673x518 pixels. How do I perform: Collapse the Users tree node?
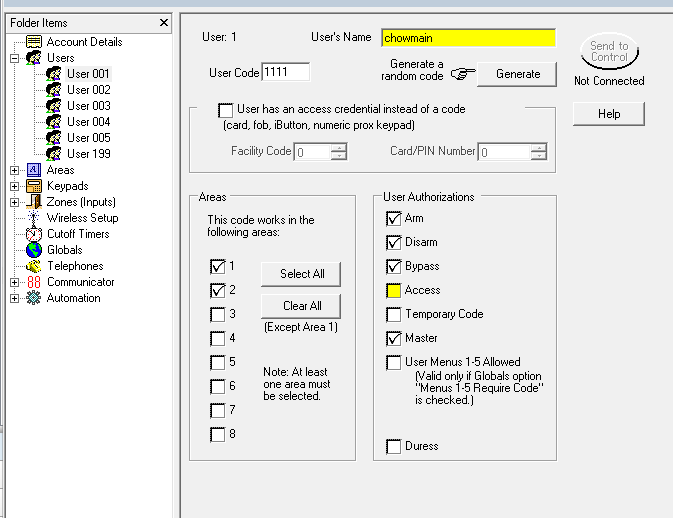[14, 58]
